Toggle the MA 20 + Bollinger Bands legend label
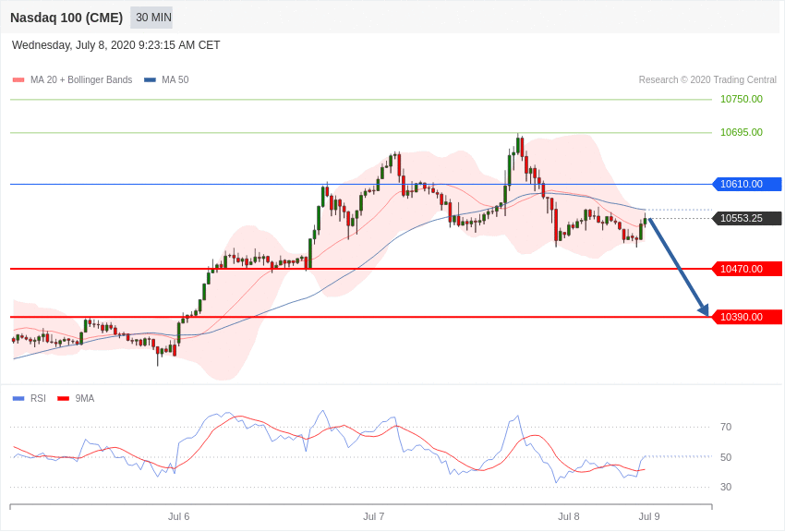This screenshot has width=785, height=532. (81, 80)
